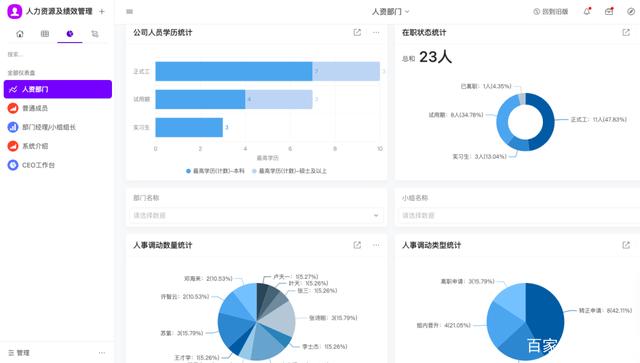Expand 公司人员学历统计 chart to fullscreen
Viewport: 640px width, 363px height.
pos(357,32)
